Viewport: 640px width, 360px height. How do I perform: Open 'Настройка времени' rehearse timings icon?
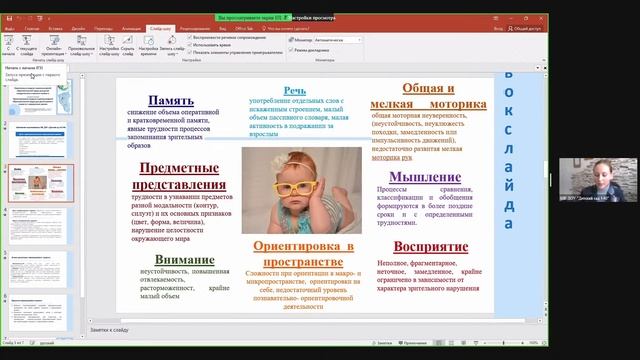click(149, 45)
